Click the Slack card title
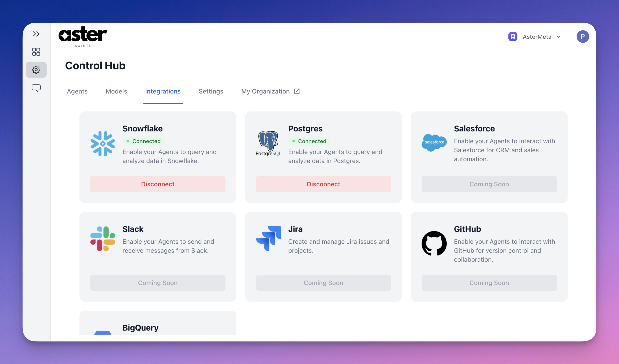619x364 pixels. point(133,229)
